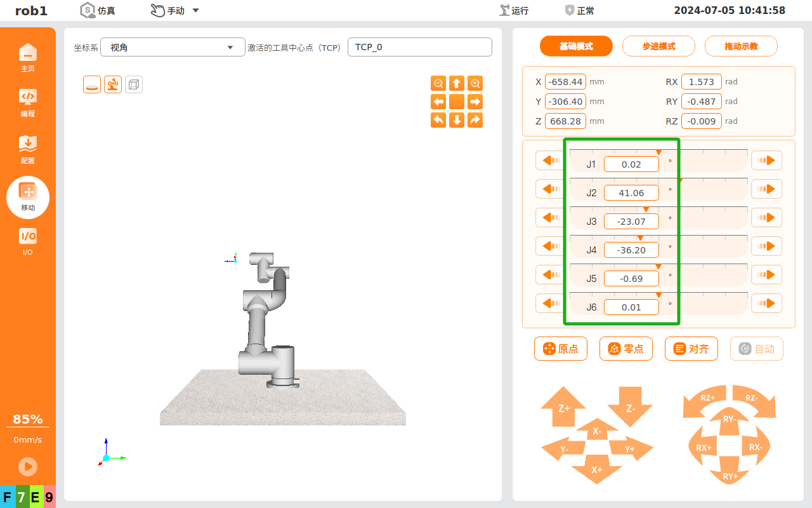Increase joint J1 with right arrow
The width and height of the screenshot is (812, 508).
766,161
